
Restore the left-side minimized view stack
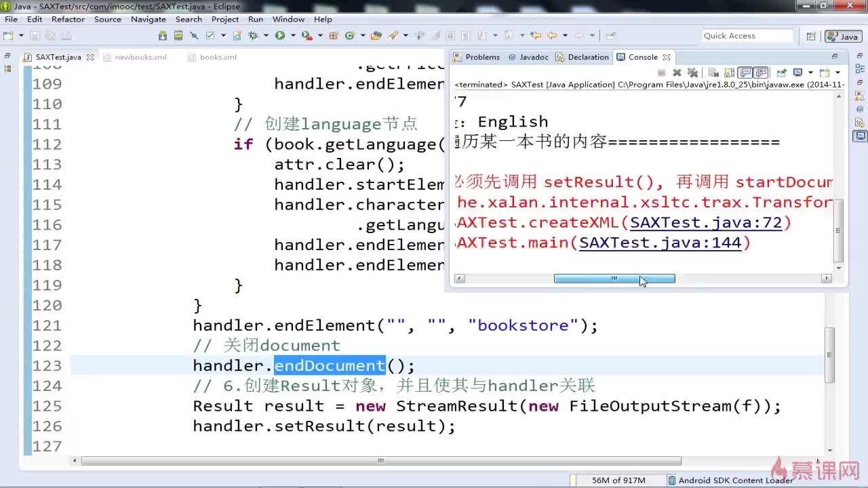[x=7, y=56]
